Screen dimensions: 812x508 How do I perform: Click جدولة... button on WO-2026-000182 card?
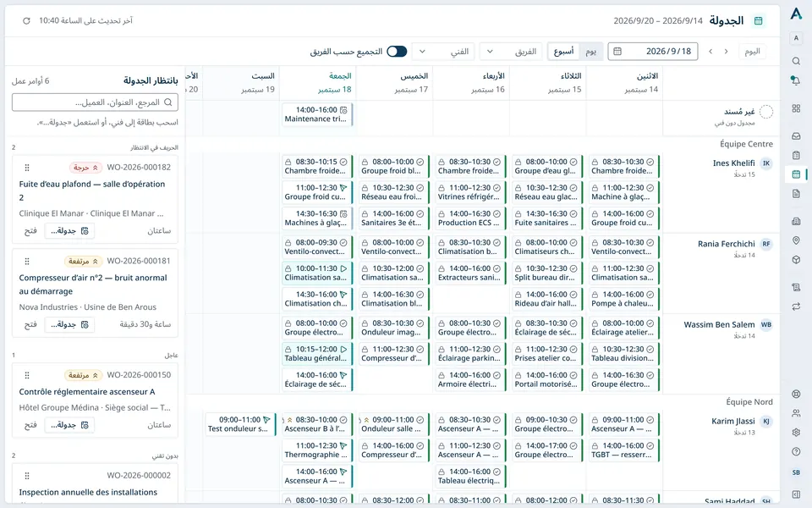point(69,230)
